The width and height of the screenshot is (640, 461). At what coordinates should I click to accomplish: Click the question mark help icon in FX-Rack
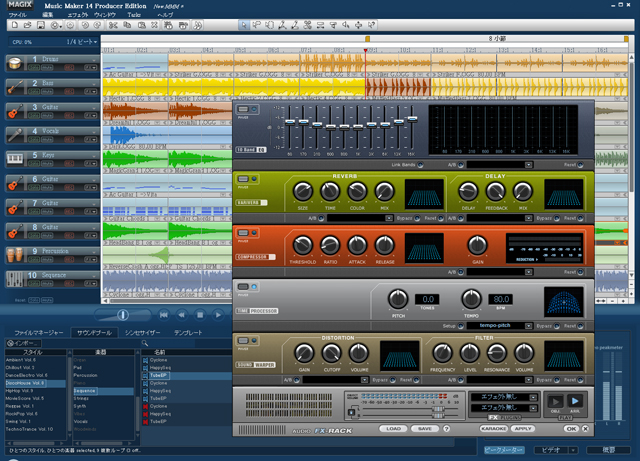click(447, 429)
